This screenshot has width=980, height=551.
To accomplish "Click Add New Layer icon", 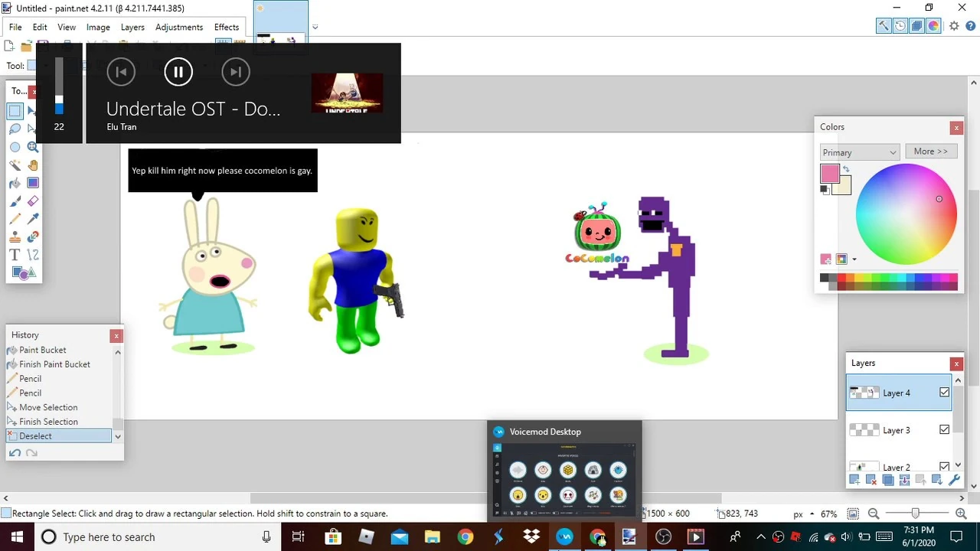I will pos(854,480).
